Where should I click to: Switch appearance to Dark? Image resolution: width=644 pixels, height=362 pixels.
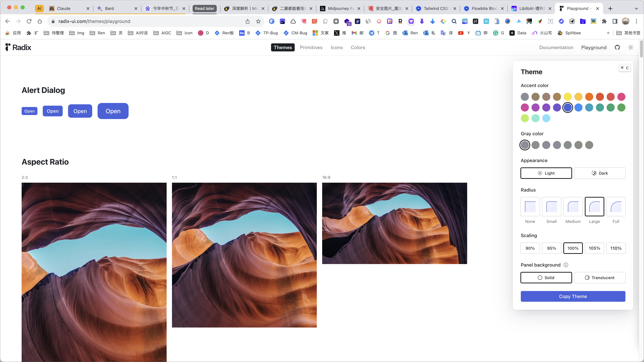point(600,173)
